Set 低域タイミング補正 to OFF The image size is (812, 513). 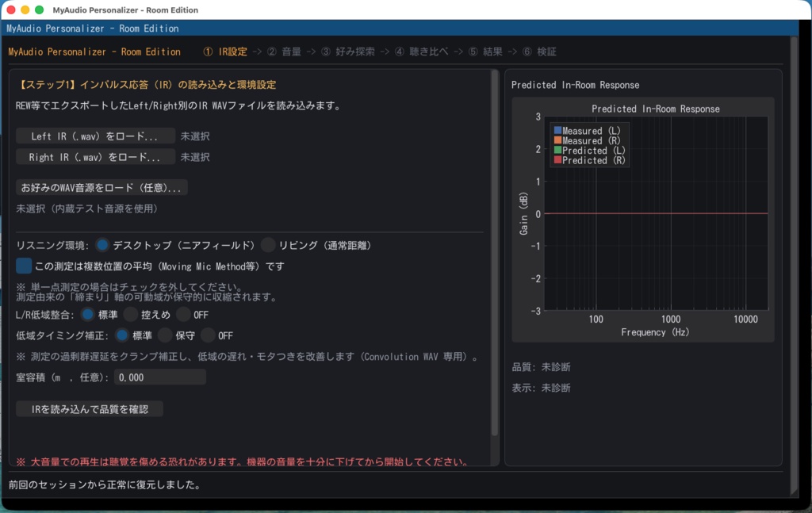(209, 335)
